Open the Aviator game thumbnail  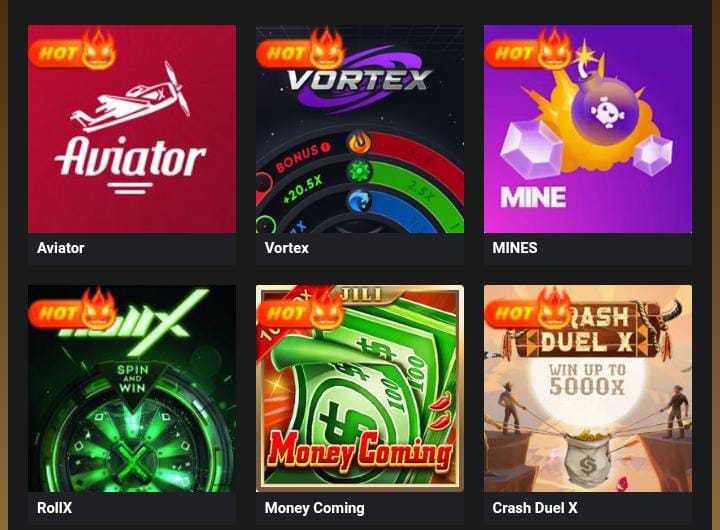[x=132, y=129]
